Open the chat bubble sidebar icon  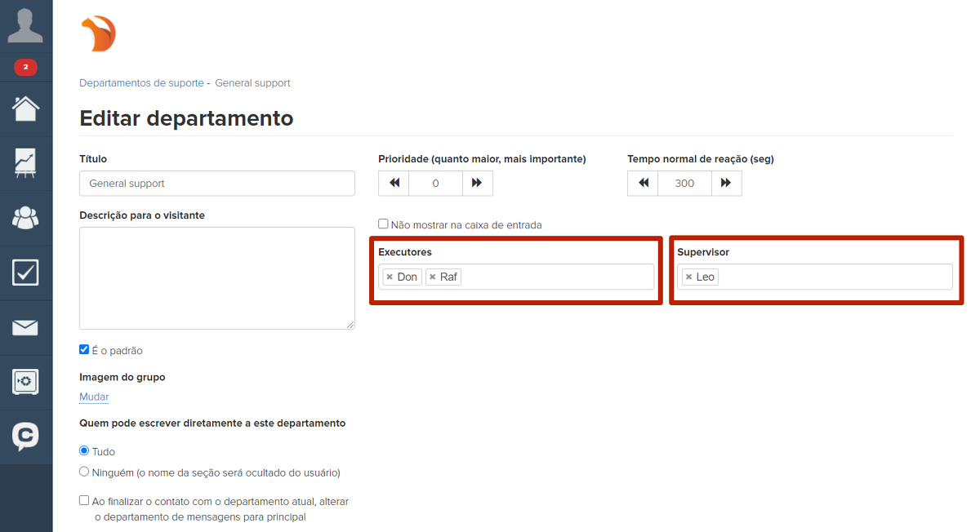25,436
